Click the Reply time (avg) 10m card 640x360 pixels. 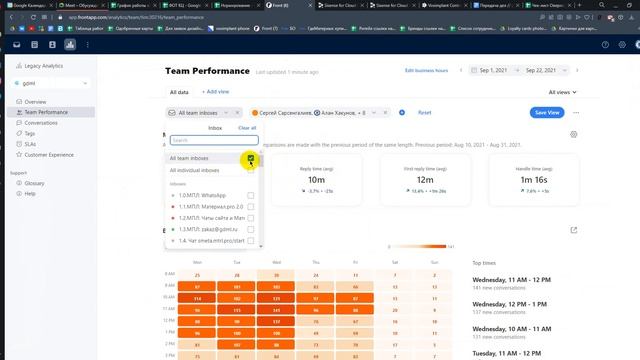click(x=316, y=180)
